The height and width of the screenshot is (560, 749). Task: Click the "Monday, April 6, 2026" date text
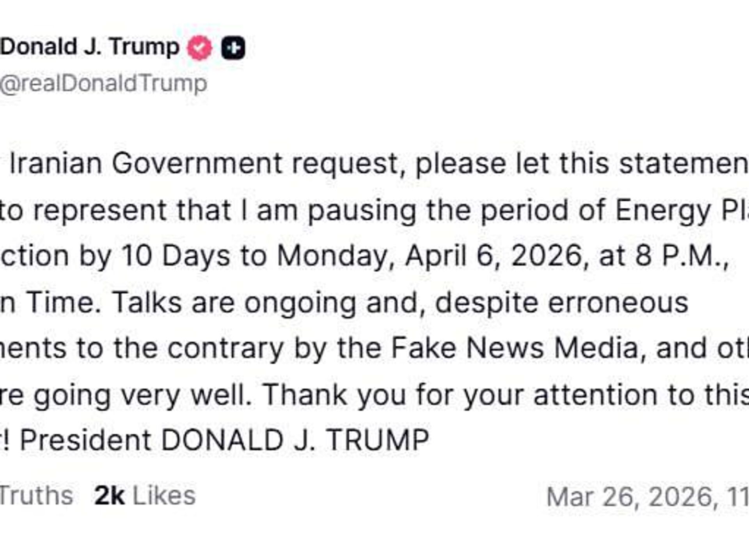tap(429, 256)
